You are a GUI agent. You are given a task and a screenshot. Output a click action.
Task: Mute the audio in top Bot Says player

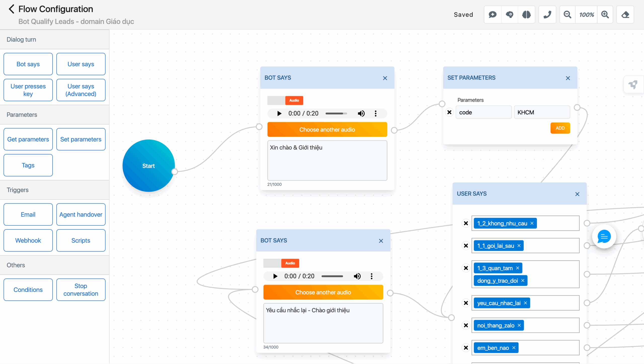361,114
